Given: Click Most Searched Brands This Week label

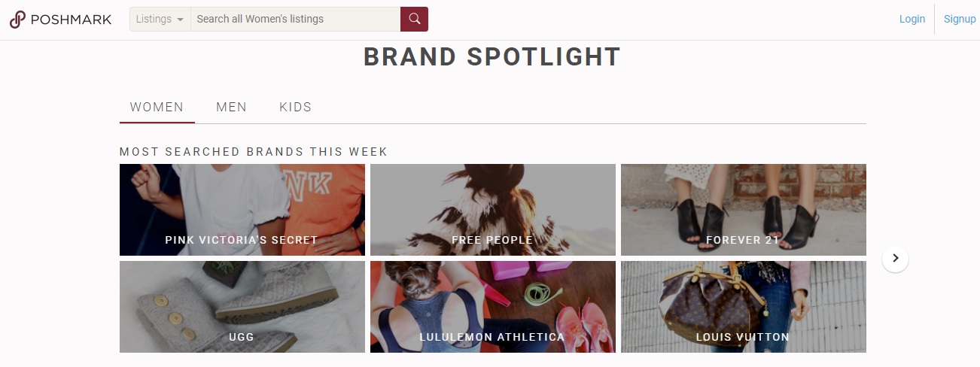Looking at the screenshot, I should point(254,152).
